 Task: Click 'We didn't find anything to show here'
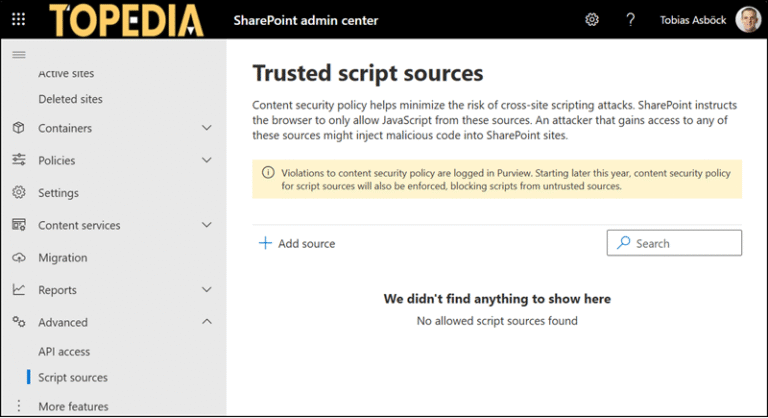coord(497,299)
